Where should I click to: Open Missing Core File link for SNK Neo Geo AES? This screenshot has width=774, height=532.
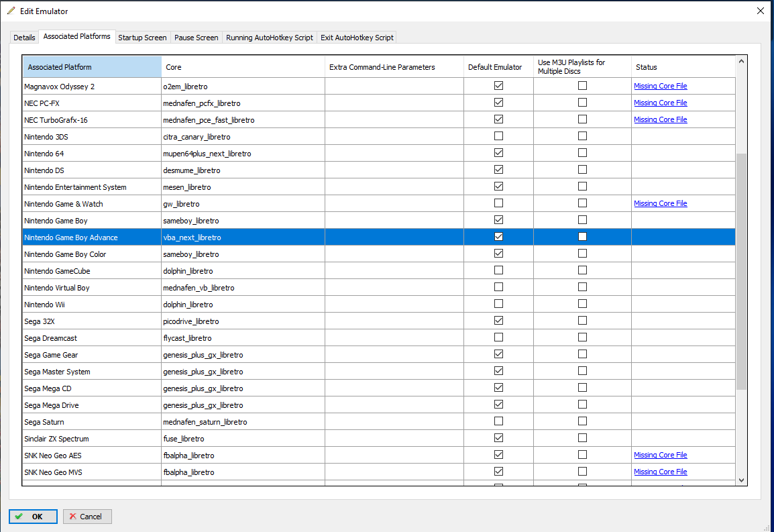click(x=660, y=455)
